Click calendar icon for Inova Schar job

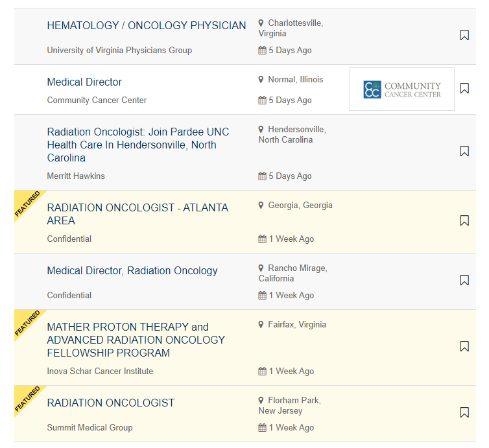tap(262, 371)
